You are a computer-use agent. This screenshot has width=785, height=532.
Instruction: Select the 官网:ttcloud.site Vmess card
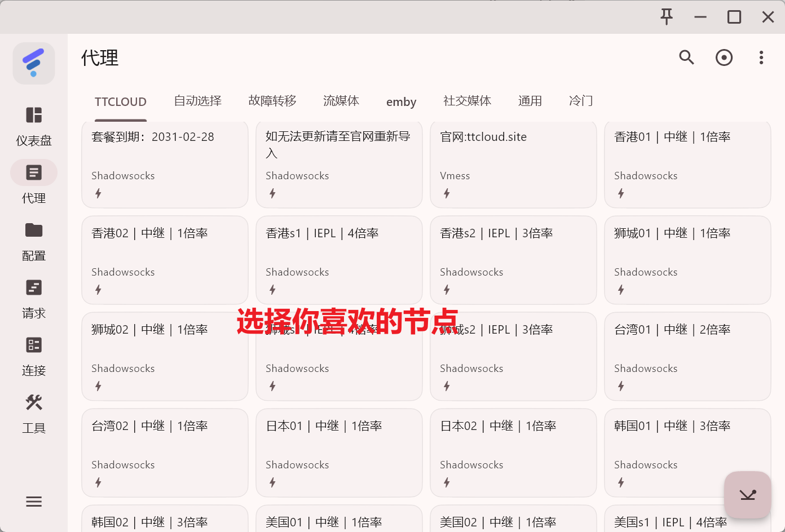click(513, 163)
